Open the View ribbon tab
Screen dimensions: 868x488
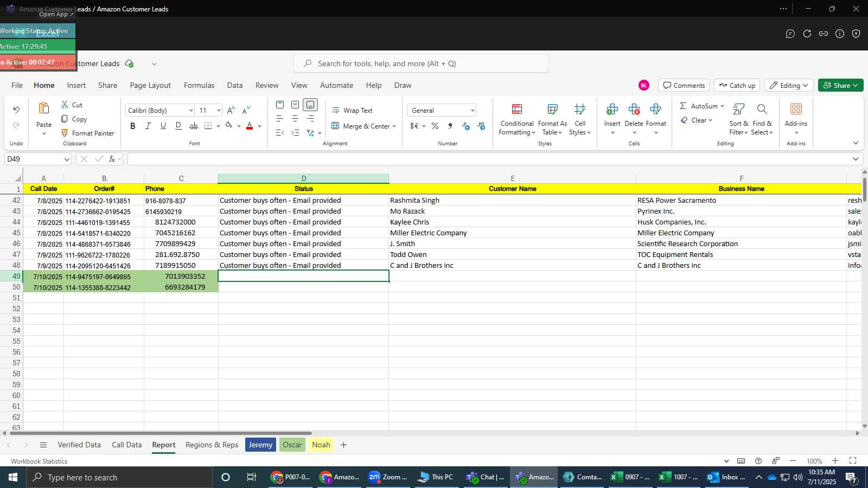click(x=299, y=85)
